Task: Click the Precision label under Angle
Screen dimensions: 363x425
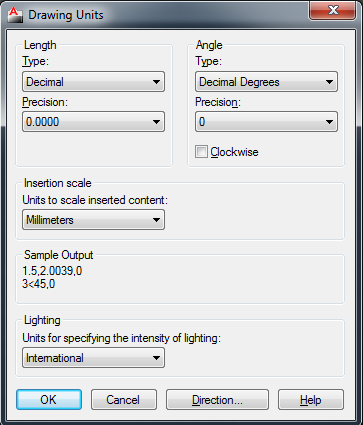Action: [218, 102]
